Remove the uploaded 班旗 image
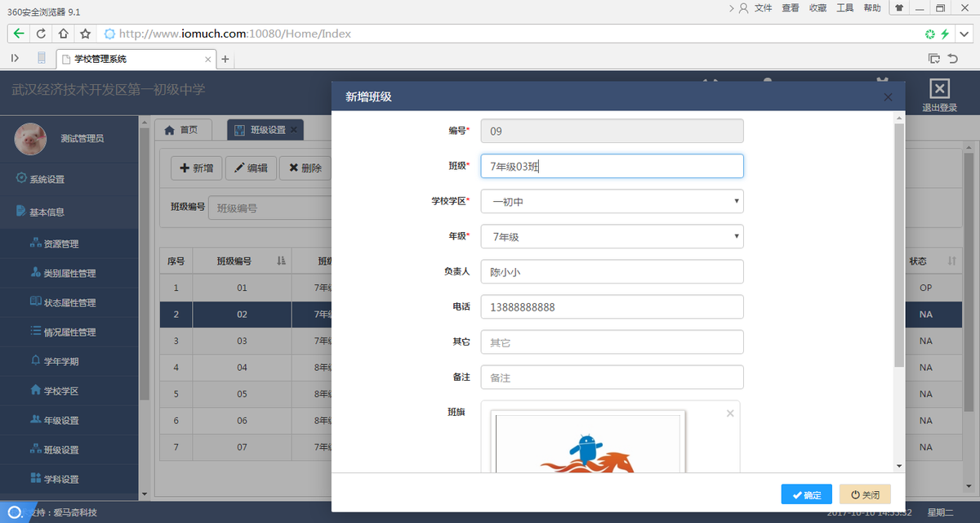Screen dimensions: 980x523 (x=730, y=413)
